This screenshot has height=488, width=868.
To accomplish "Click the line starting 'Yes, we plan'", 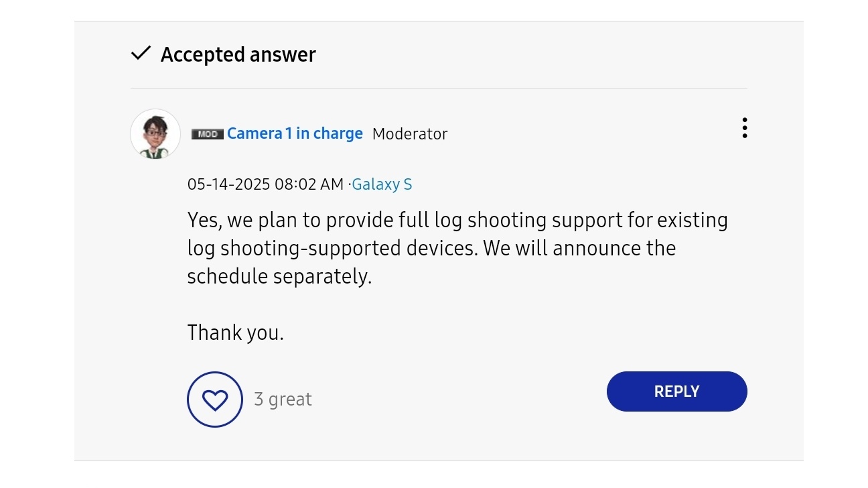I will 457,221.
